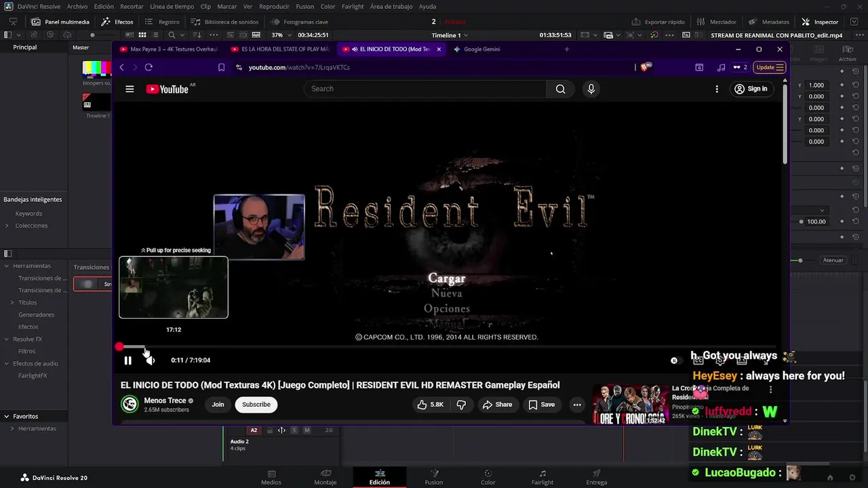
Task: Open the Fusion menu in menu bar
Action: click(305, 6)
